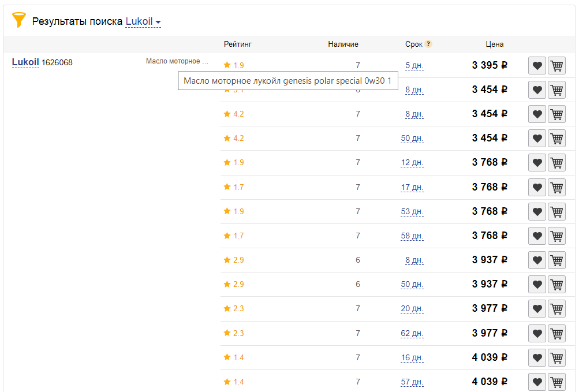This screenshot has height=392, width=579.
Task: Click the yellow filter funnel icon
Action: pos(19,20)
